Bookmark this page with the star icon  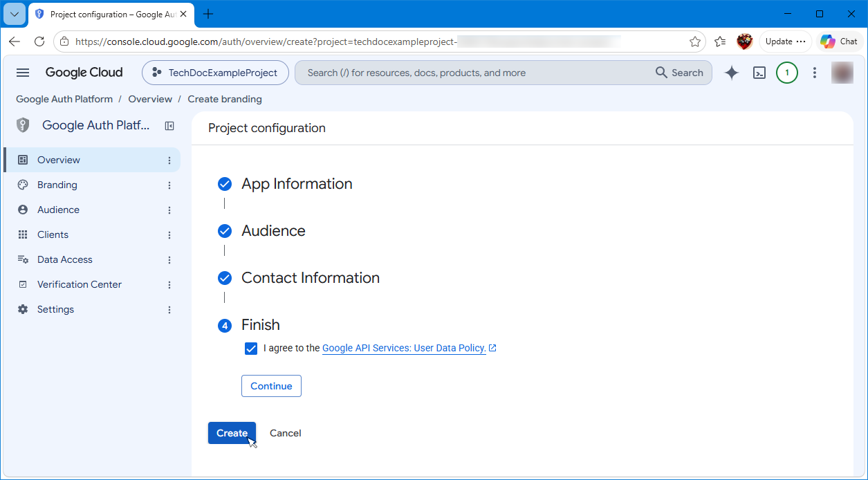pyautogui.click(x=695, y=41)
